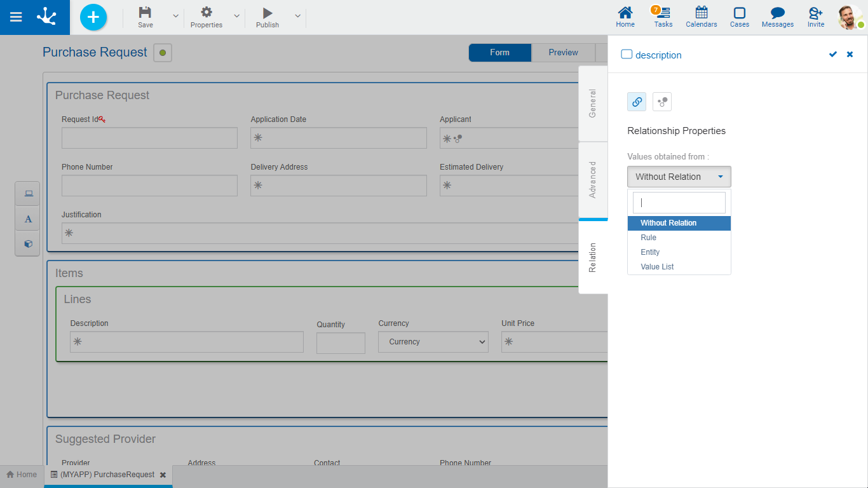Confirm description properties with checkmark
Screen dimensions: 868x488
pos(833,55)
